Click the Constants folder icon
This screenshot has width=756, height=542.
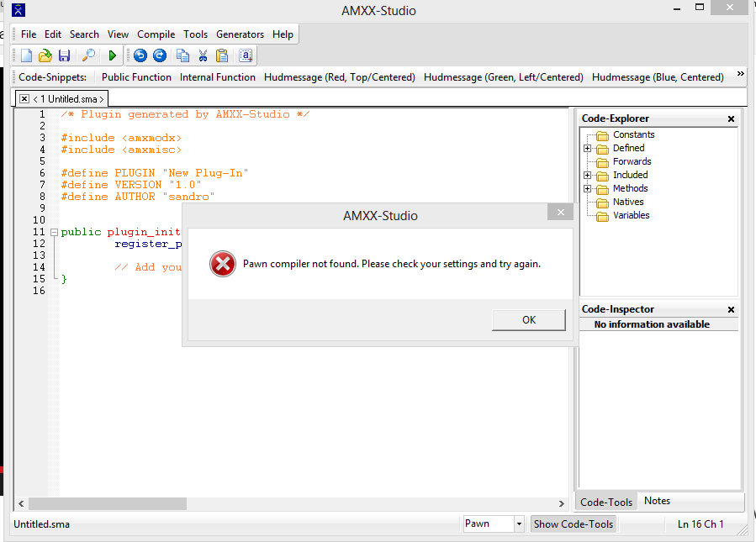pos(602,135)
